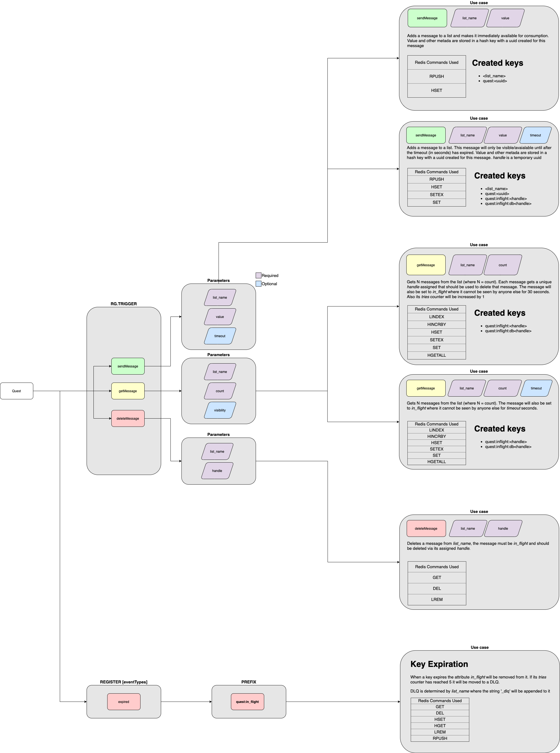Click the purple Required legend swatch
This screenshot has width=560, height=753.
(x=258, y=276)
